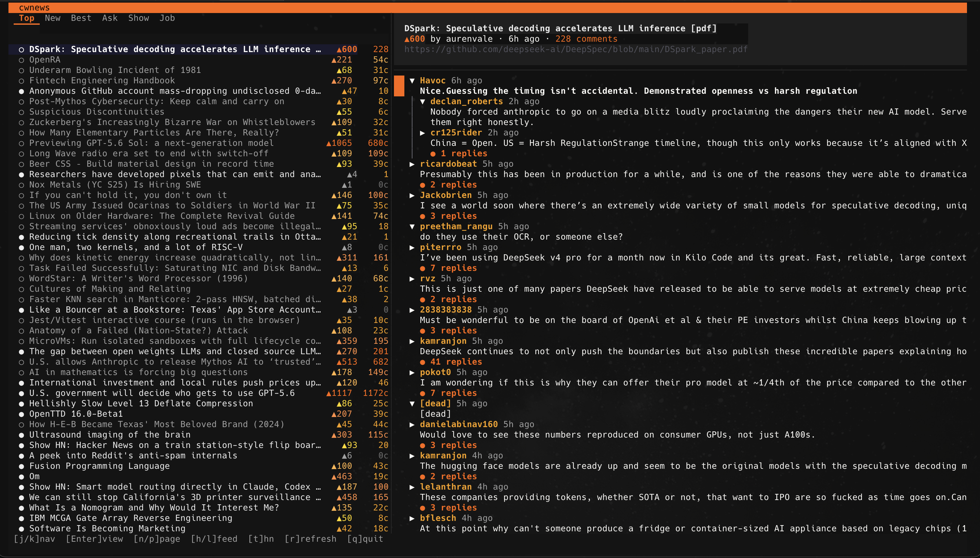Open Software Is Becoming Marketing story
Image resolution: width=980 pixels, height=558 pixels.
point(107,528)
